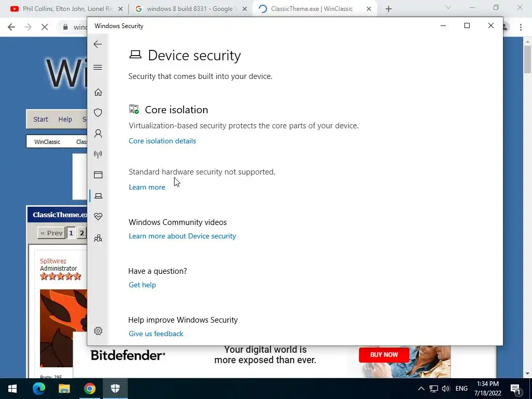This screenshot has height=399, width=532.
Task: Show hidden system tray icons
Action: click(421, 389)
